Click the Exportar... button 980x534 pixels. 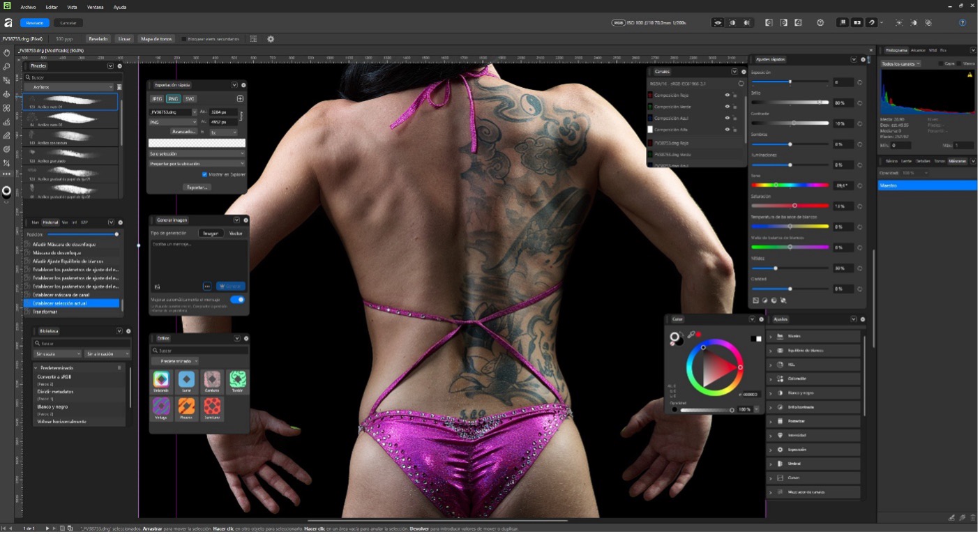click(196, 187)
